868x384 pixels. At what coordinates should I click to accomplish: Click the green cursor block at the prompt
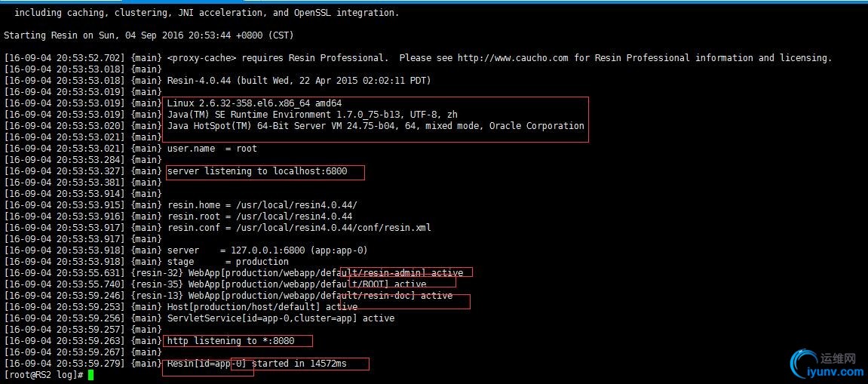pyautogui.click(x=90, y=375)
